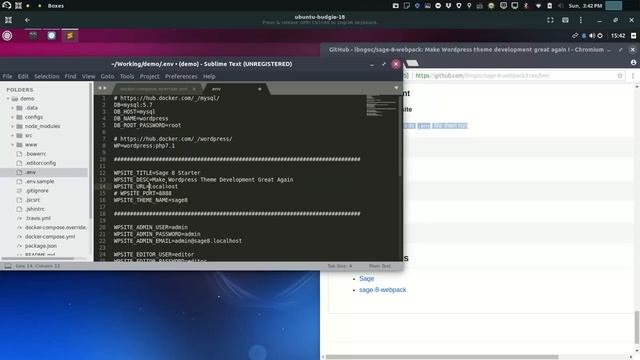The height and width of the screenshot is (360, 640).
Task: Open the tab list dropdown arrow
Action: pyautogui.click(x=396, y=88)
